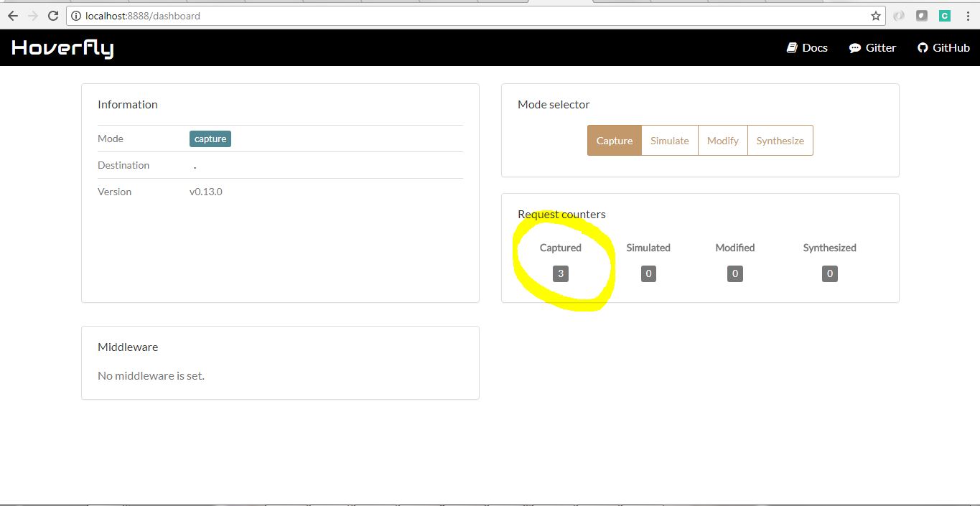Screen dimensions: 980x506
Task: Click the Captured label
Action: pos(561,248)
